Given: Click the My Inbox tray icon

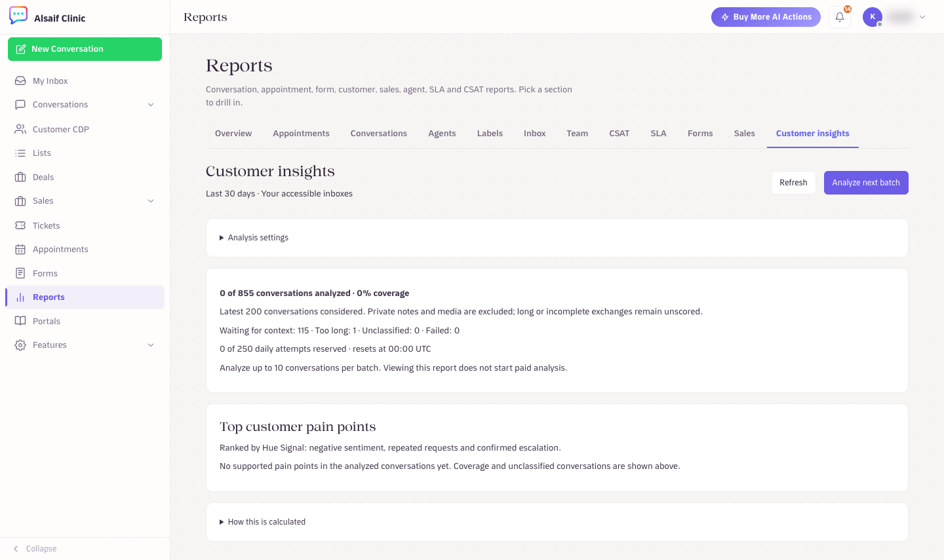Looking at the screenshot, I should coord(20,81).
